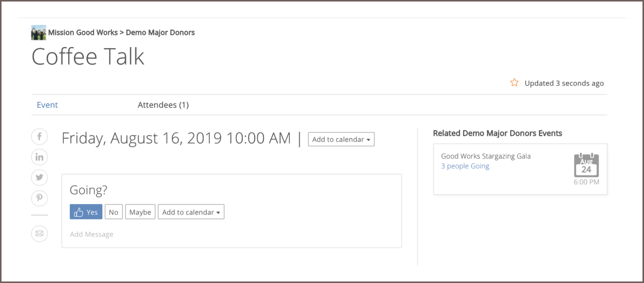Click the 'Going?' heading
The image size is (644, 283).
[x=88, y=190]
